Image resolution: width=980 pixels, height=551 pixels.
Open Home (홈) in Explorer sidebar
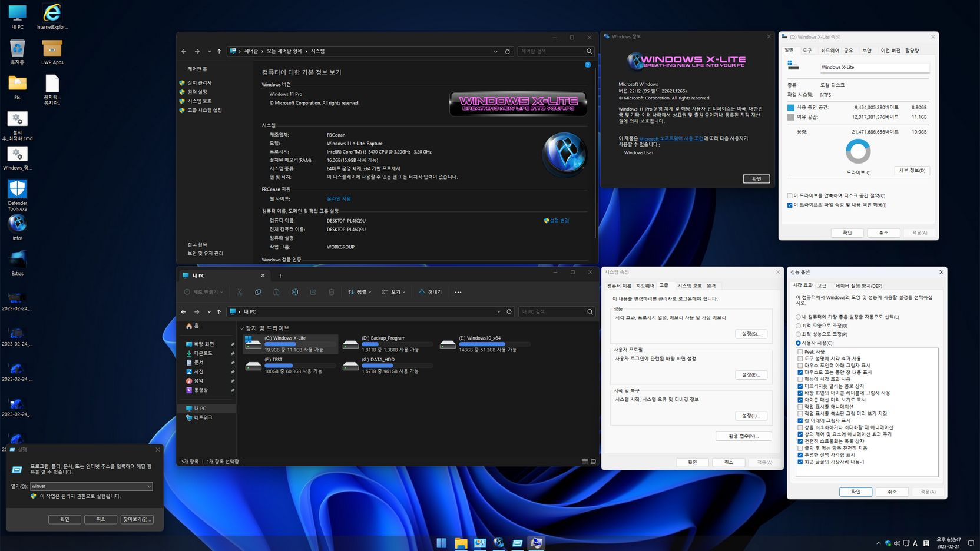(193, 326)
